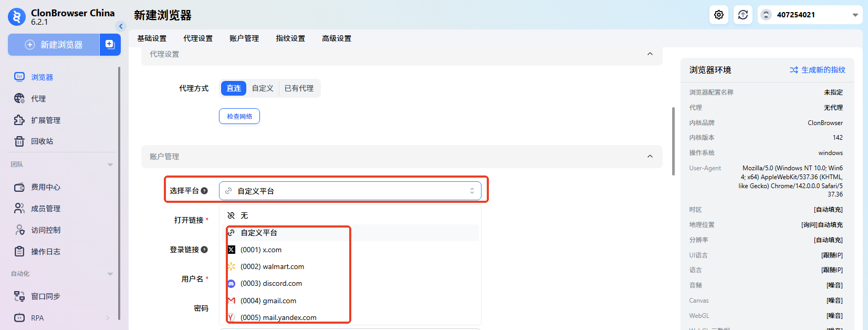Choose (0002) walmart.com platform
The image size is (868, 330).
pos(350,266)
